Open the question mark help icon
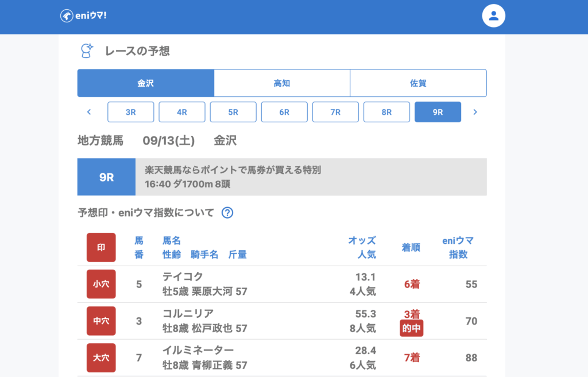The image size is (588, 377). tap(227, 213)
